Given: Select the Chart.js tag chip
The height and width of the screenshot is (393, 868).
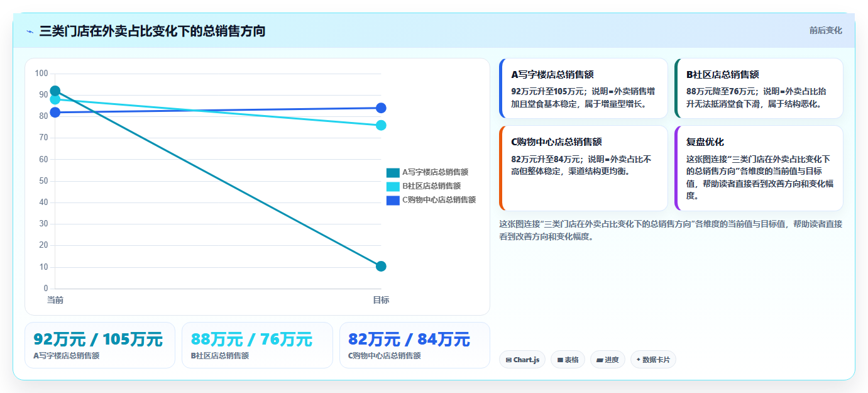Looking at the screenshot, I should (x=522, y=360).
